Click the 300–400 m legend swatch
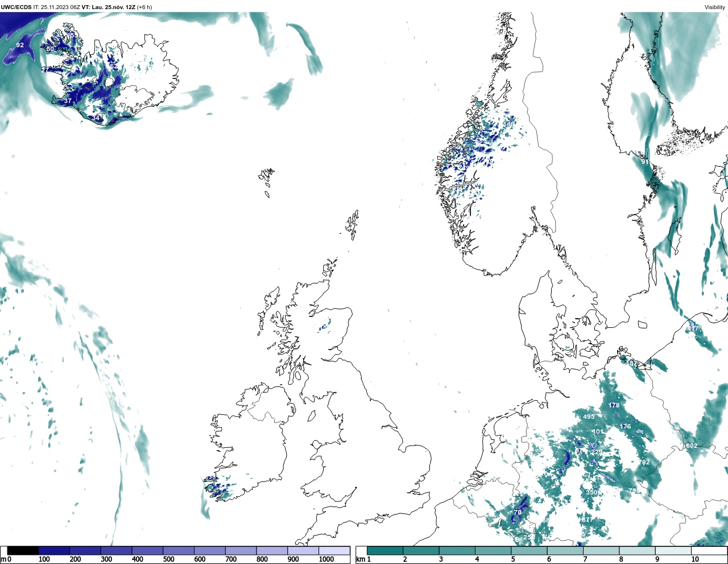The image size is (728, 564). [x=116, y=551]
